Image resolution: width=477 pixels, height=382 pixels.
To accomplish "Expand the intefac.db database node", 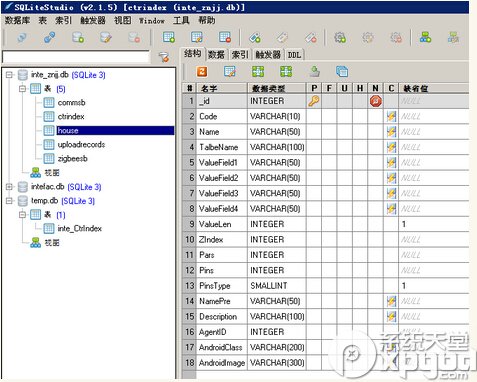I will pyautogui.click(x=9, y=187).
